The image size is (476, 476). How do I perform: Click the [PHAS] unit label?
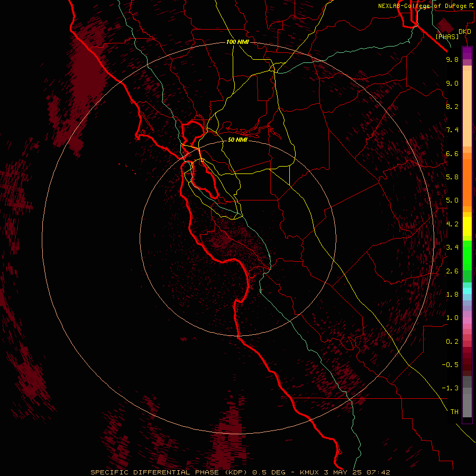[x=447, y=36]
